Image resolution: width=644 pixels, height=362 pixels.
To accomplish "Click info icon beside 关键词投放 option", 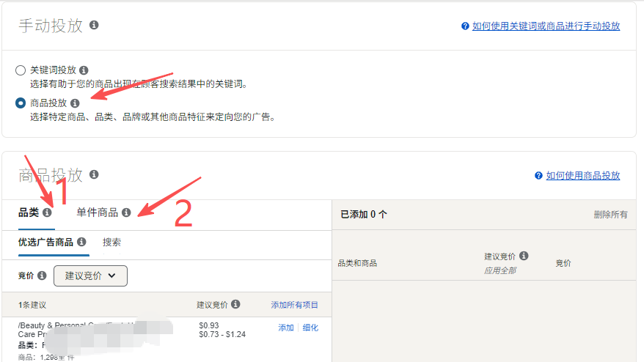I will [x=84, y=70].
